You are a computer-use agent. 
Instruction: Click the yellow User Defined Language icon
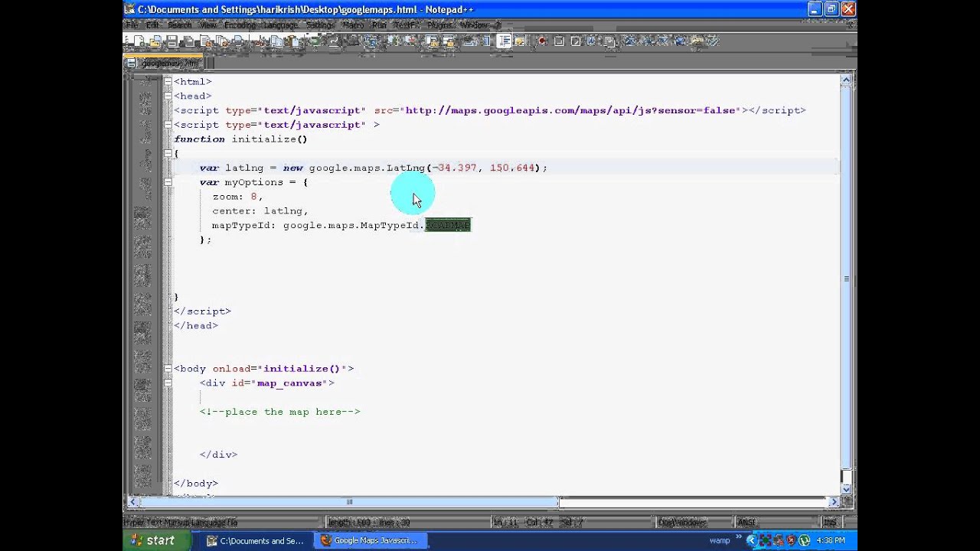pos(519,41)
